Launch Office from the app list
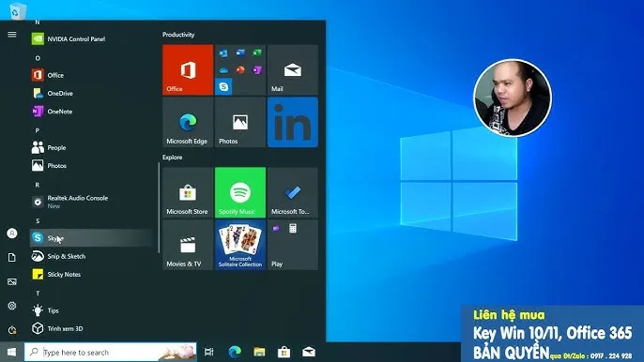 (91, 75)
